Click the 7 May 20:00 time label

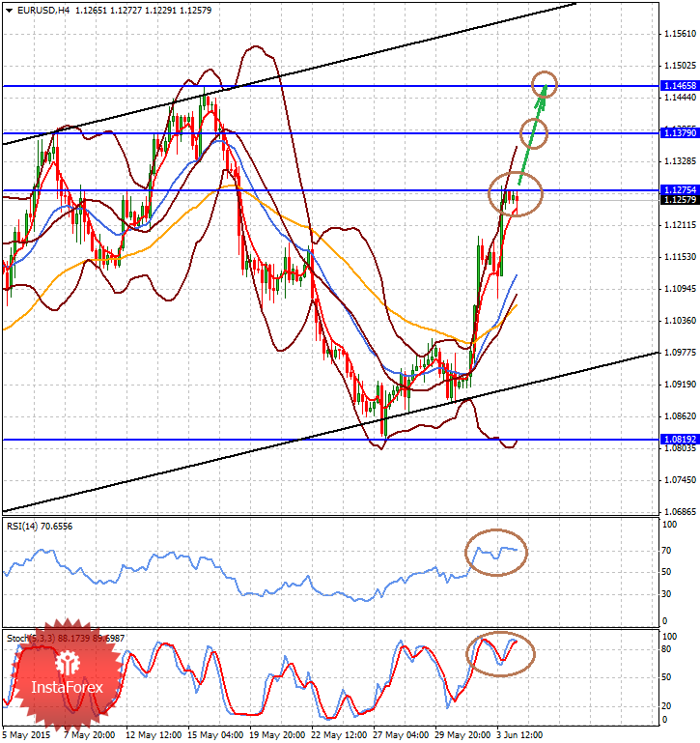click(x=89, y=735)
